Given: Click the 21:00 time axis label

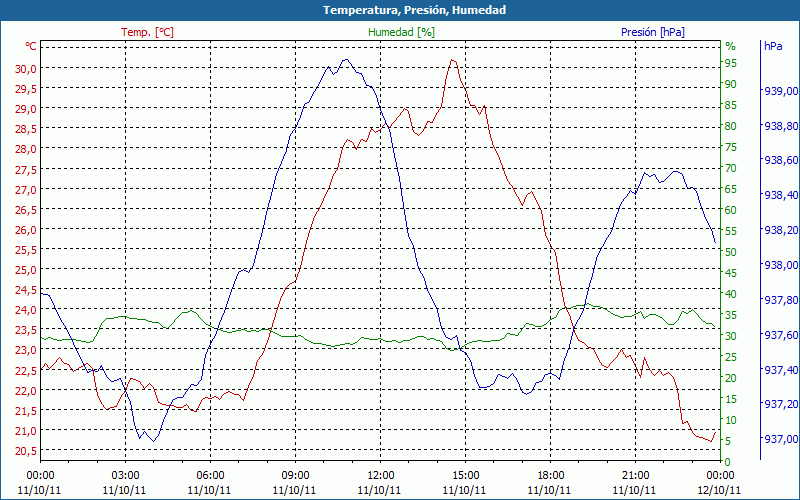Looking at the screenshot, I should coord(636,476).
